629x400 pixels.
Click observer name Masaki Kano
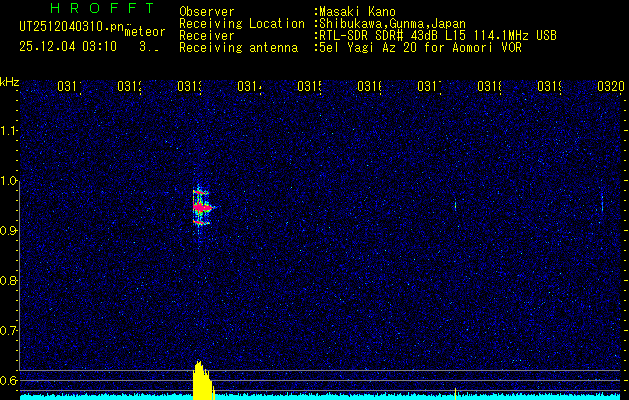(x=357, y=12)
